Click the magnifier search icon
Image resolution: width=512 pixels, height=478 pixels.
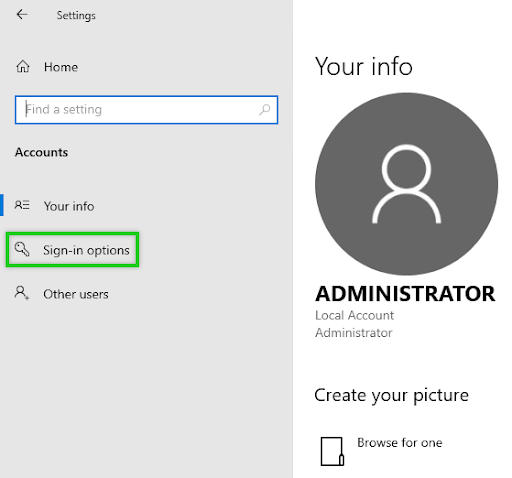(265, 109)
